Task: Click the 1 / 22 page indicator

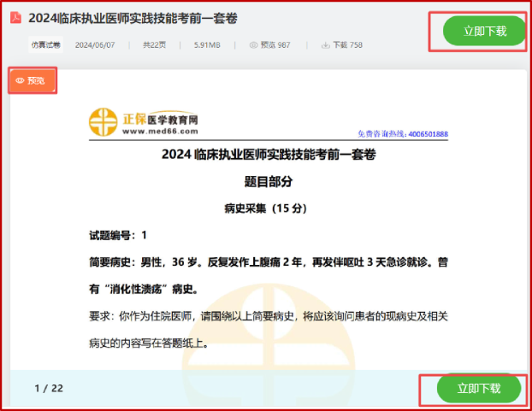Action: point(49,388)
